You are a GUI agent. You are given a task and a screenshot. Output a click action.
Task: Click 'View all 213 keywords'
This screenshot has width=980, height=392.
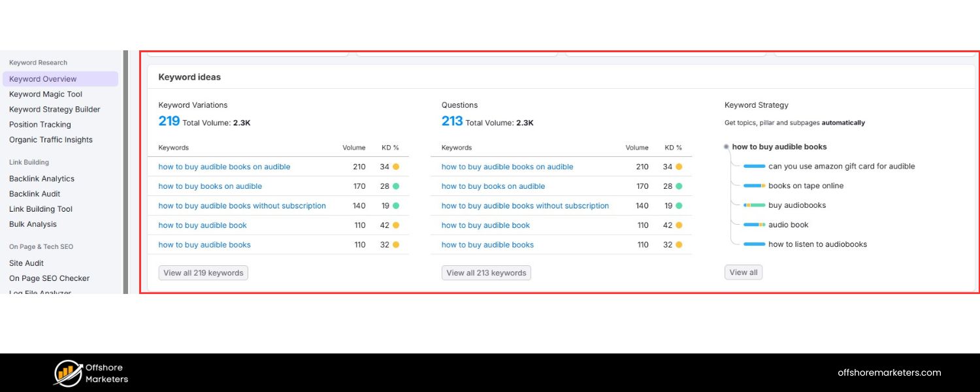pyautogui.click(x=486, y=272)
